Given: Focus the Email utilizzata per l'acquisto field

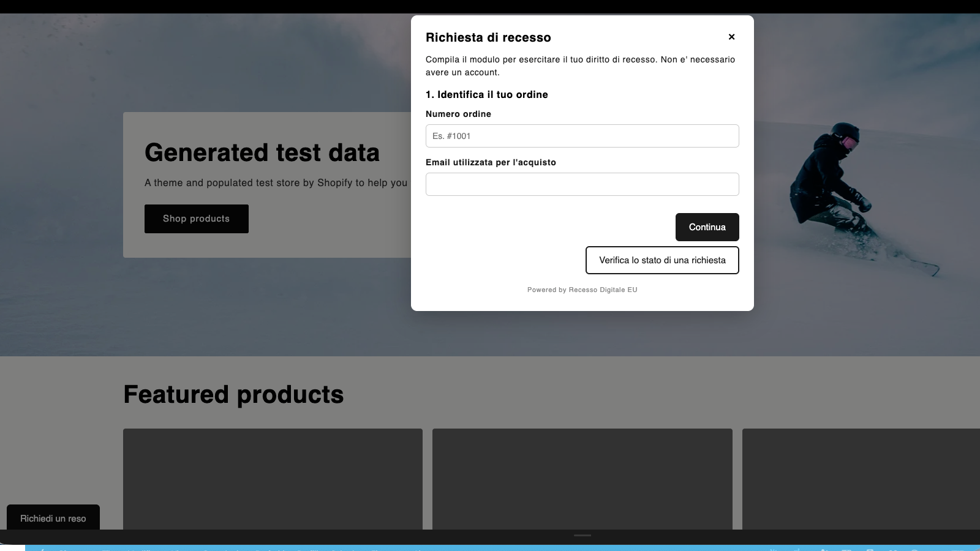Looking at the screenshot, I should coord(582,184).
